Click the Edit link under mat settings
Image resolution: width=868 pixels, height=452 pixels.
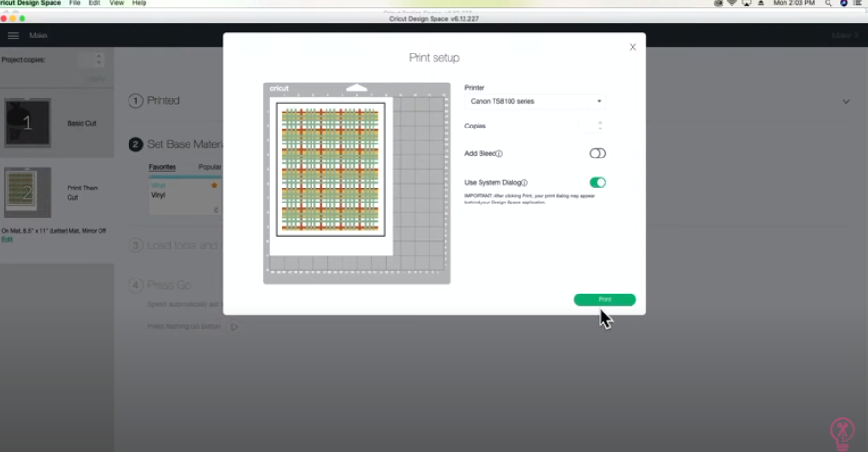(7, 239)
